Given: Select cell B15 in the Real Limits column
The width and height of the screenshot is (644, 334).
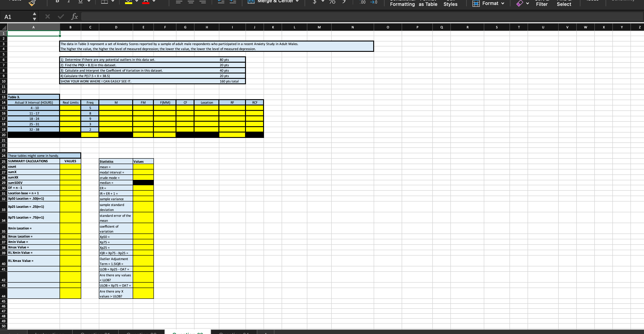Looking at the screenshot, I should [x=70, y=108].
